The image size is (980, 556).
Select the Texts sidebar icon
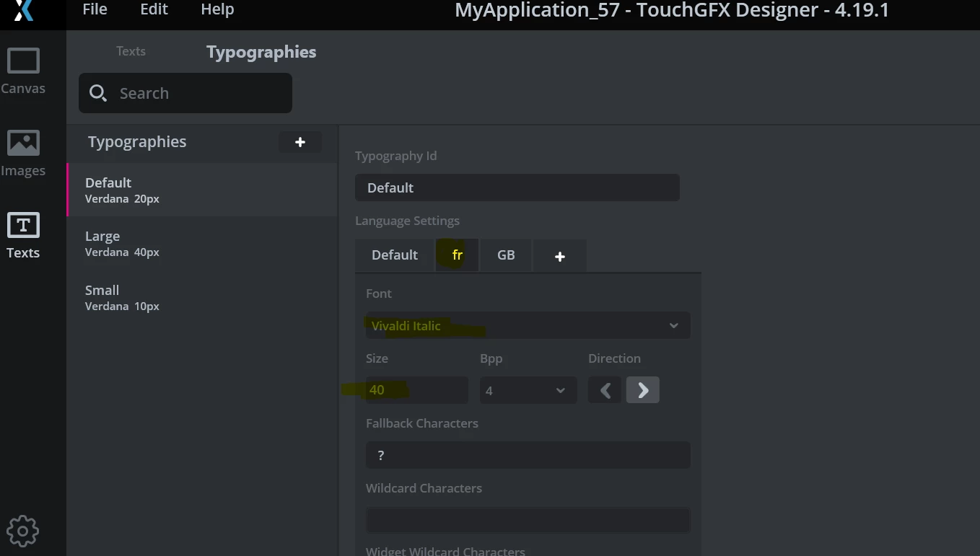(x=23, y=235)
